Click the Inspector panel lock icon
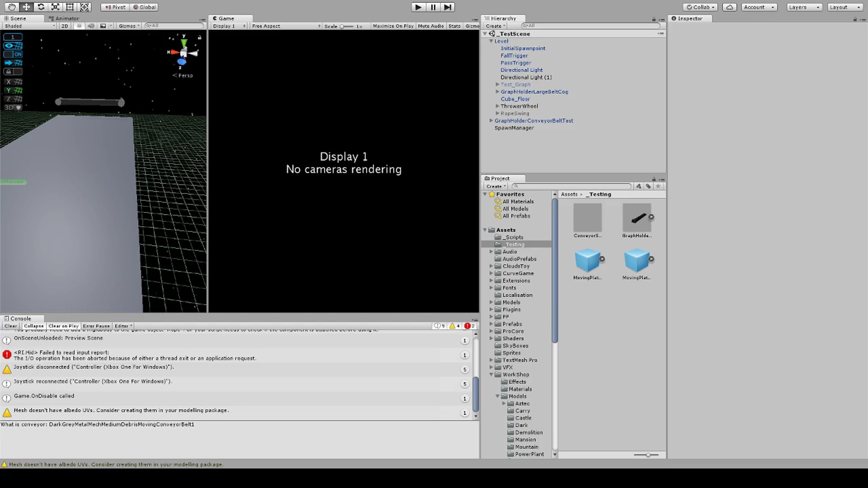 (855, 19)
